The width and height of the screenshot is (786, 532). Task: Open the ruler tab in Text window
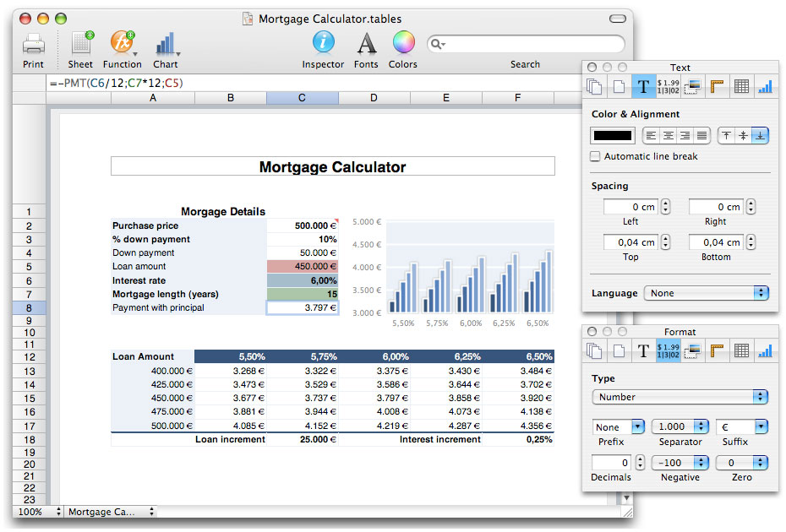coord(717,87)
